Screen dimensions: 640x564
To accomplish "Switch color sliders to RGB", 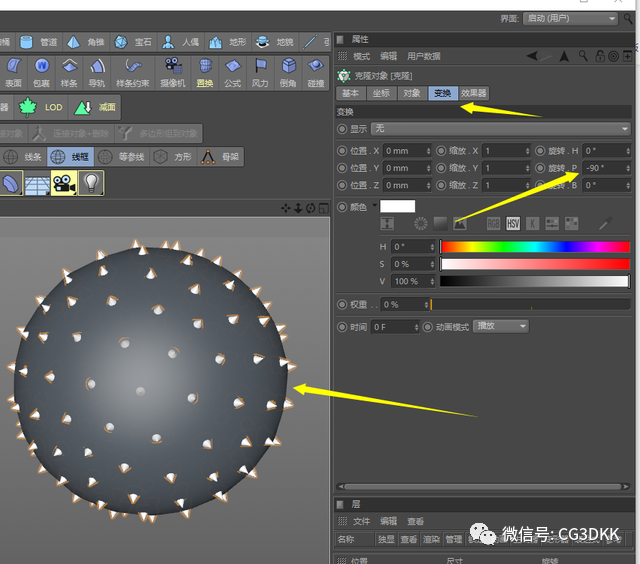I will (493, 223).
